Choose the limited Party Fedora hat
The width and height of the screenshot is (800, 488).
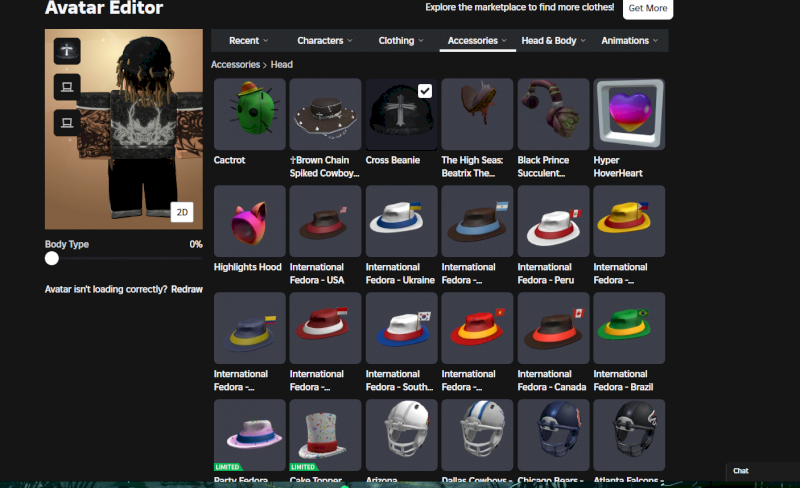pyautogui.click(x=249, y=435)
